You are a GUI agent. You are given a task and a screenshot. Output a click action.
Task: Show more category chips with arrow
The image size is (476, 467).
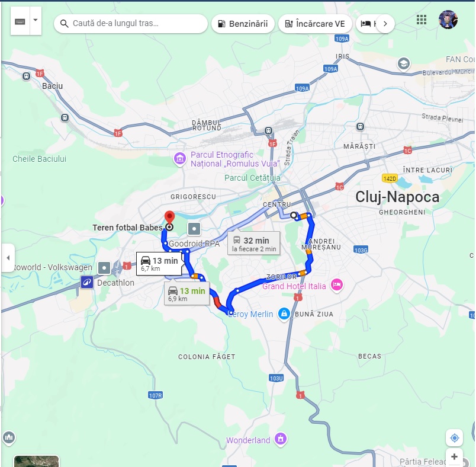click(x=385, y=24)
